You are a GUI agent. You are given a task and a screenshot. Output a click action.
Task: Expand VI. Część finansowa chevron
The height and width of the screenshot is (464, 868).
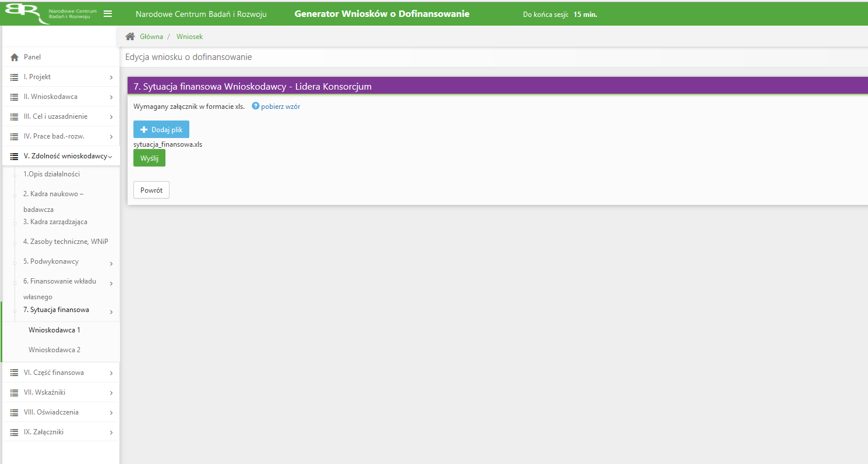click(x=111, y=373)
